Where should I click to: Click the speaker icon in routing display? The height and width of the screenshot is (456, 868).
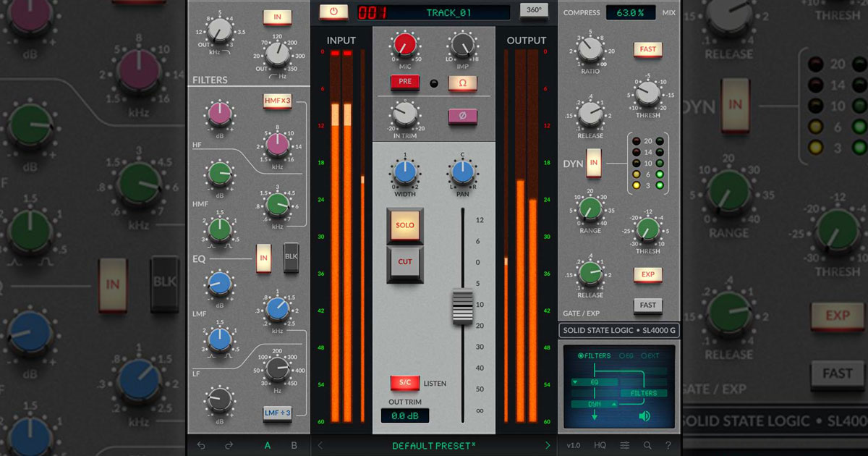(644, 416)
